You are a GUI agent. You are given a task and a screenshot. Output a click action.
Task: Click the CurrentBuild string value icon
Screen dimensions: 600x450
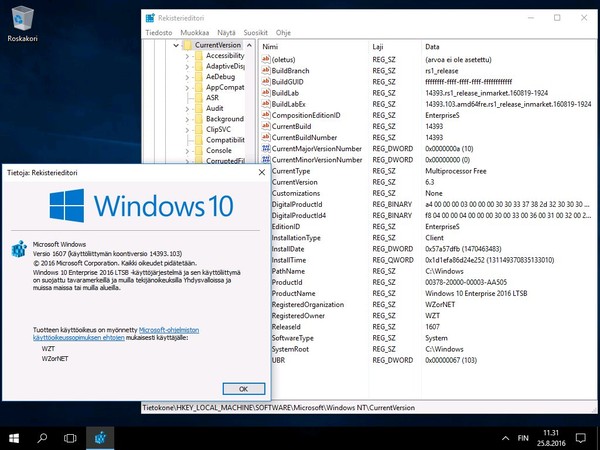coord(266,126)
